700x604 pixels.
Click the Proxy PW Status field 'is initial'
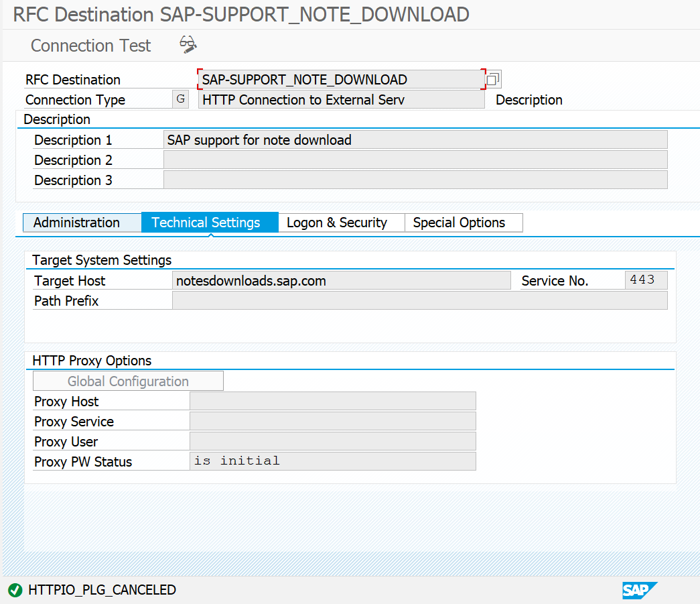pyautogui.click(x=333, y=461)
